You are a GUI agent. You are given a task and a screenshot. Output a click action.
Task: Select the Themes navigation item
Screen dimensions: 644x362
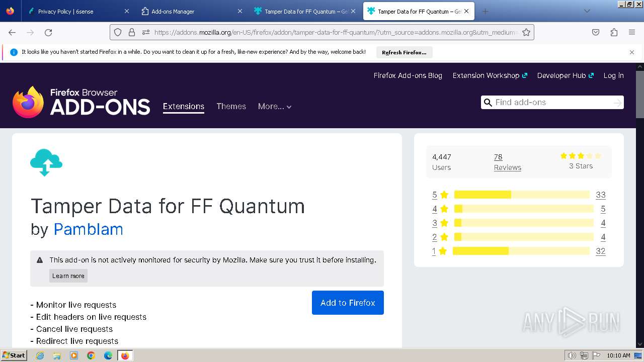[x=231, y=106]
